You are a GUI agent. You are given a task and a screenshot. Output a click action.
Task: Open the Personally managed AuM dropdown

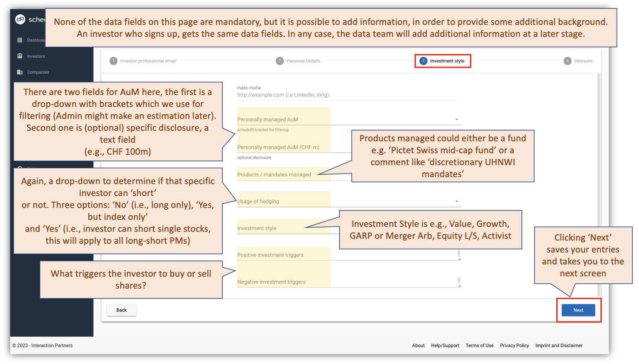[x=456, y=119]
